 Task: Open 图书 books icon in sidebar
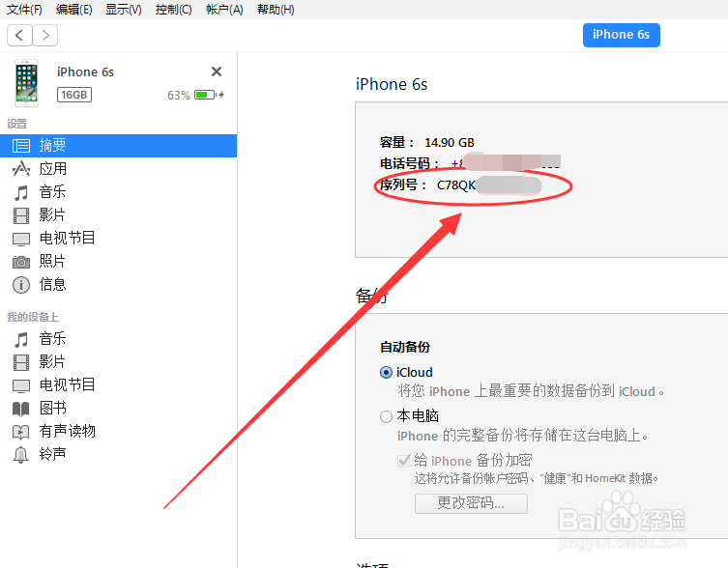pos(21,409)
